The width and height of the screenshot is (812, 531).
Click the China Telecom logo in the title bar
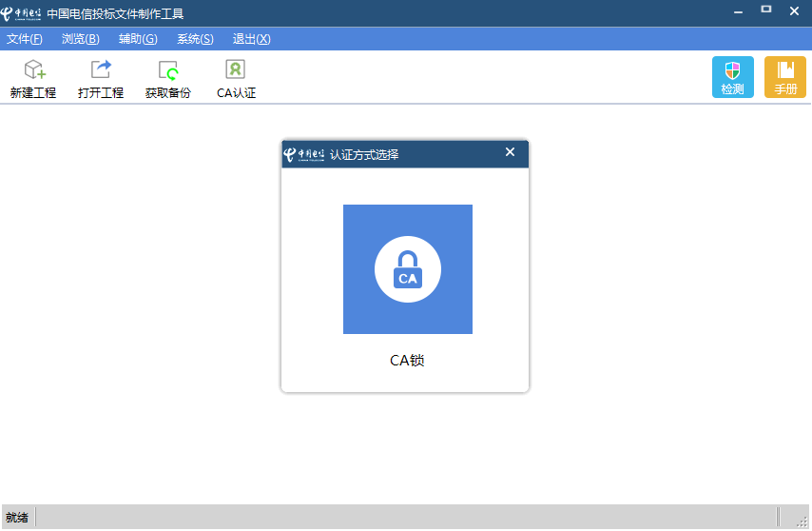(21, 14)
